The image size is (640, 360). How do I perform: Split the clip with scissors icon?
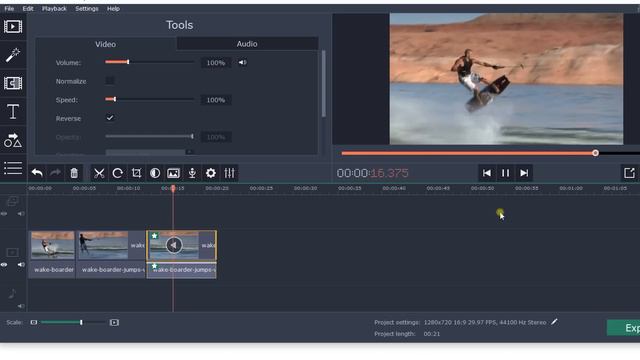[99, 173]
